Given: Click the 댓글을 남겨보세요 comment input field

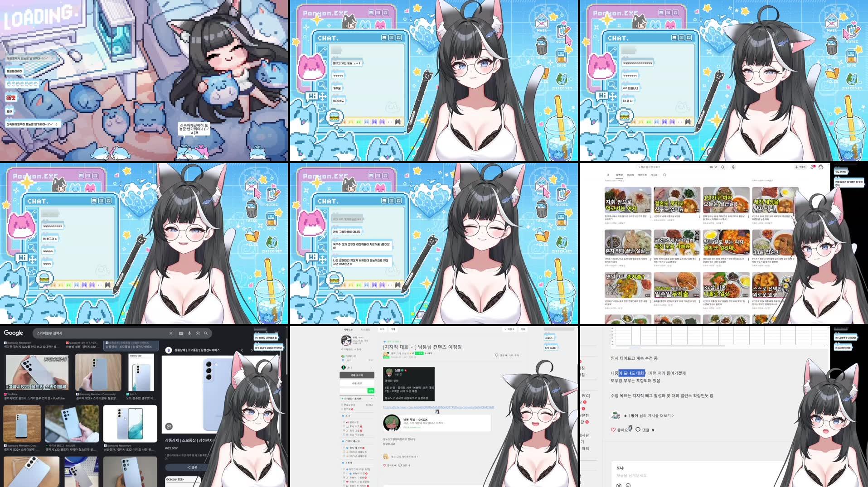Looking at the screenshot, I should pos(631,475).
